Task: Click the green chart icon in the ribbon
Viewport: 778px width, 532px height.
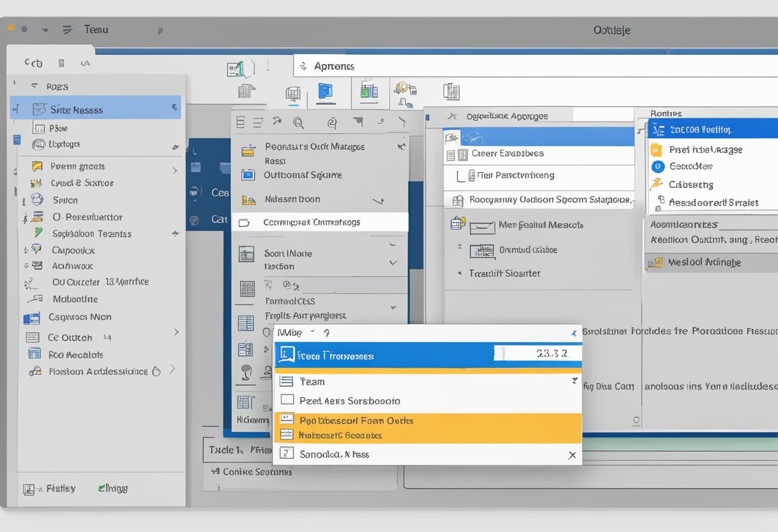Action: (369, 91)
